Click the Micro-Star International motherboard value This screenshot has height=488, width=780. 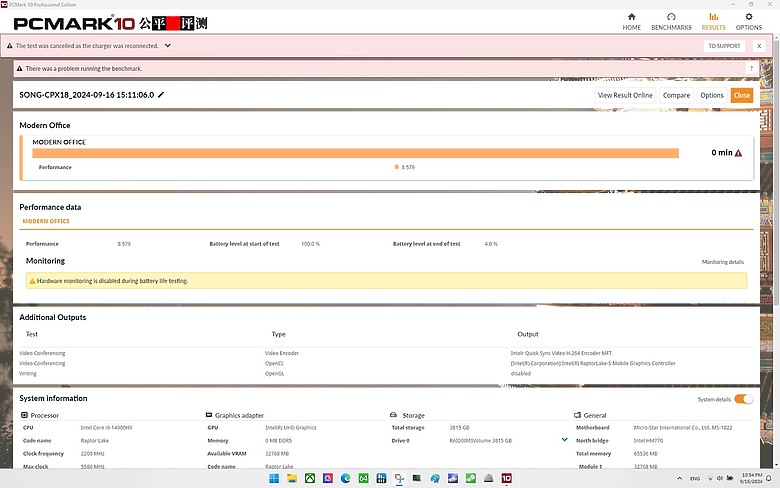tap(682, 428)
